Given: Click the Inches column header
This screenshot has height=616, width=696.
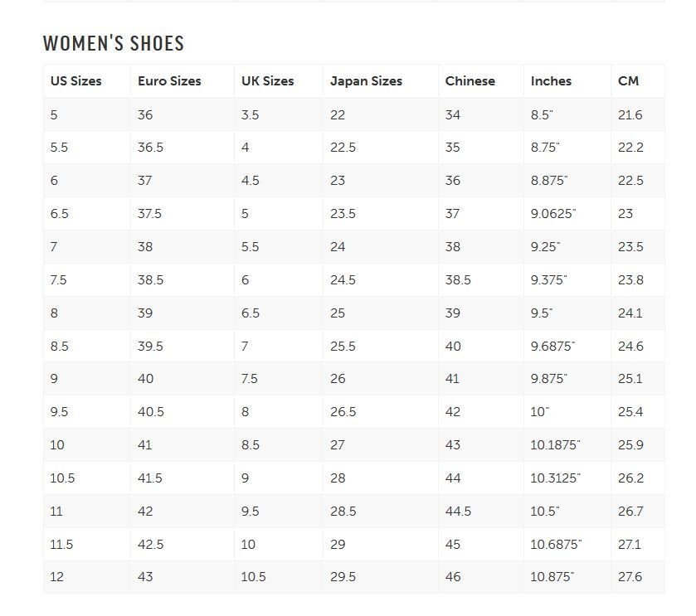Looking at the screenshot, I should pyautogui.click(x=567, y=80).
